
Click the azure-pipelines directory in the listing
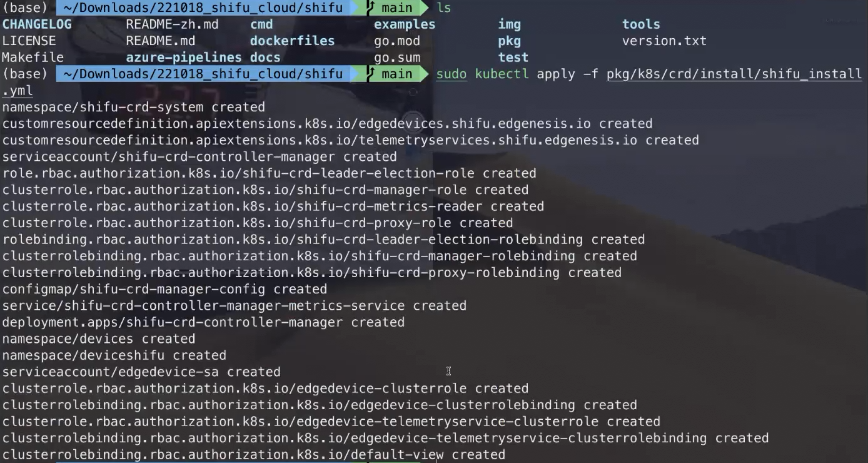pos(183,58)
